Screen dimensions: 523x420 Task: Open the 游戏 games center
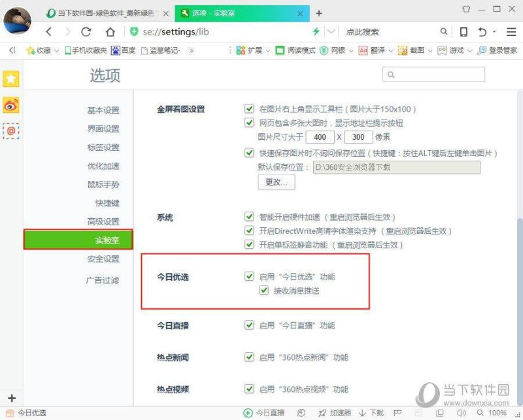[454, 50]
